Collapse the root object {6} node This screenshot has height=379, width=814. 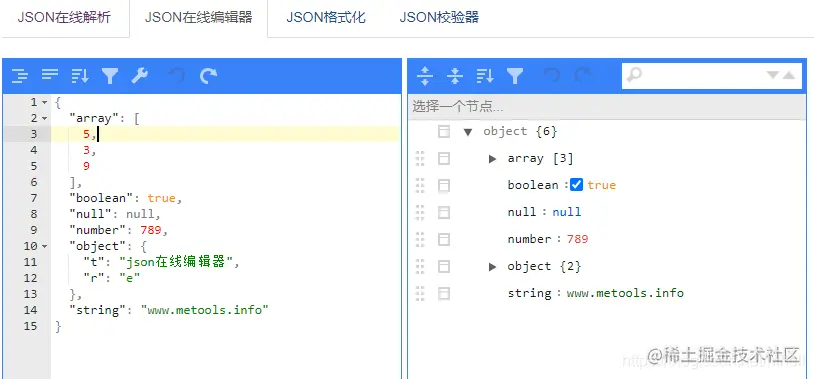point(468,132)
